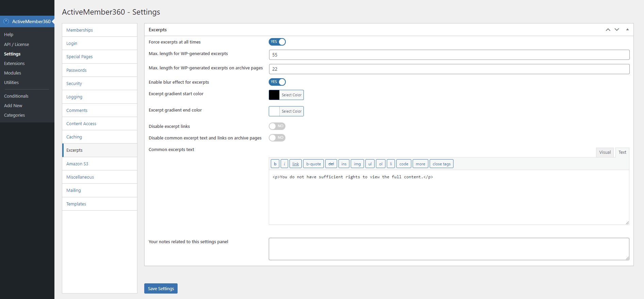Image resolution: width=644 pixels, height=299 pixels.
Task: Insert code tag using code button
Action: [404, 164]
